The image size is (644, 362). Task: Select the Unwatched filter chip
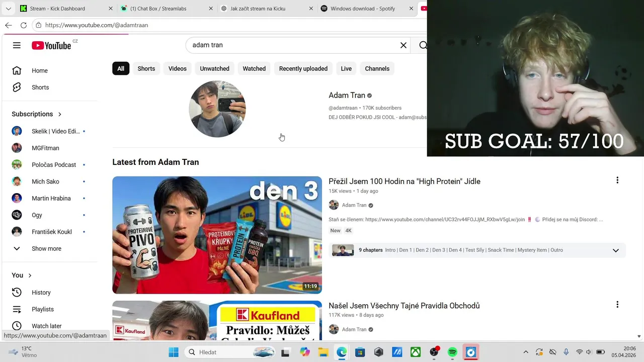214,69
